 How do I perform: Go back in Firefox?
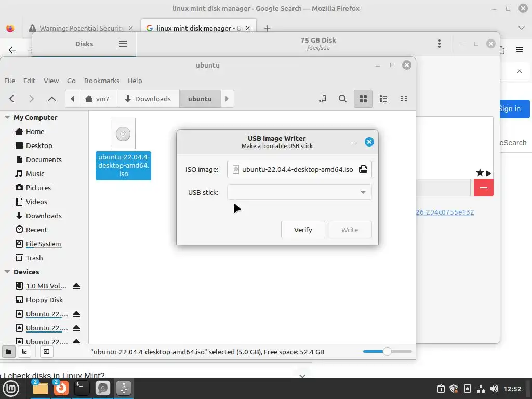12,50
